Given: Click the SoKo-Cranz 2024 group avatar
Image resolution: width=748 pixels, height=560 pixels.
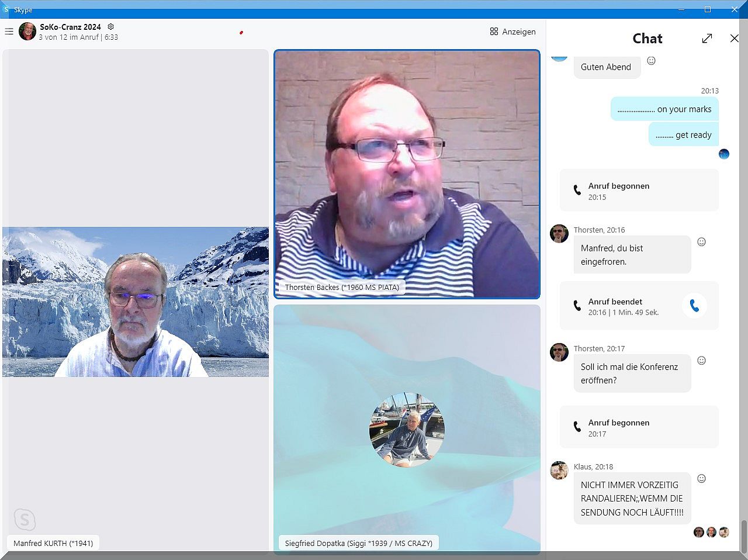Looking at the screenshot, I should point(27,32).
